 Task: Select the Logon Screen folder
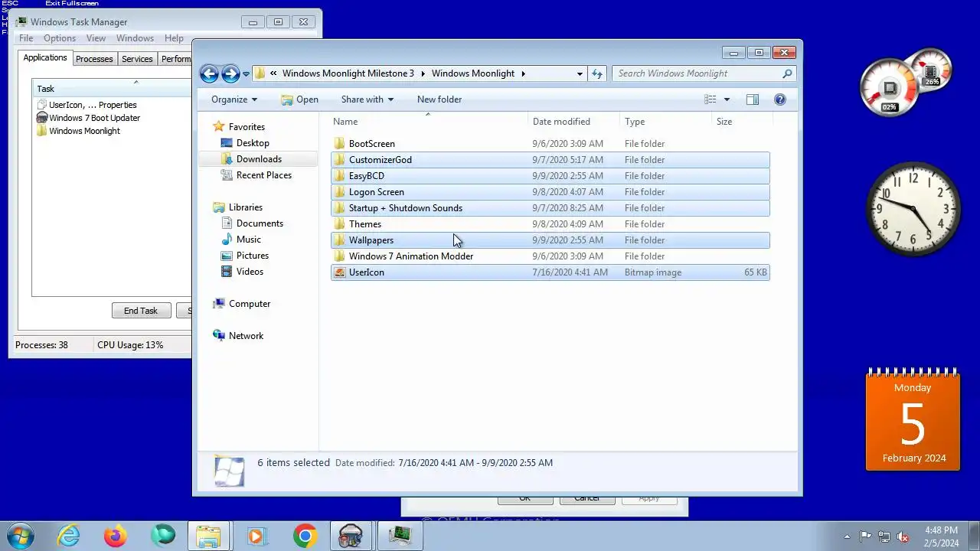[550, 192]
